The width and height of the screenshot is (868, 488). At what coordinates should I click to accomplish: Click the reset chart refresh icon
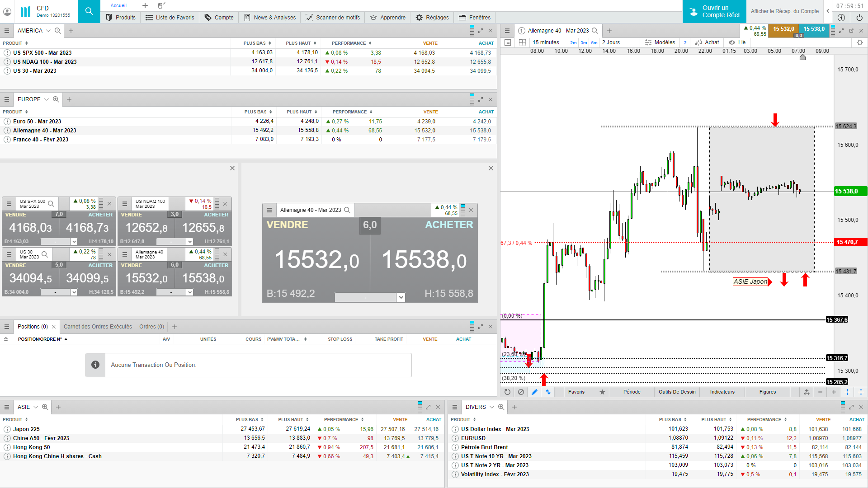pos(507,392)
